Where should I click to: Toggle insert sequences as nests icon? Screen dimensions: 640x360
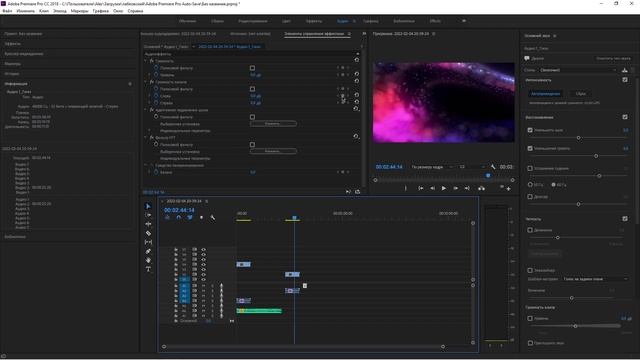(x=167, y=218)
